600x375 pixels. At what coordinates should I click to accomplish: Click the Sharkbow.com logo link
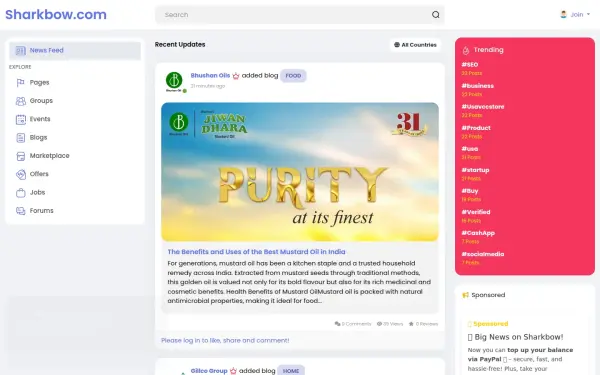click(x=56, y=15)
